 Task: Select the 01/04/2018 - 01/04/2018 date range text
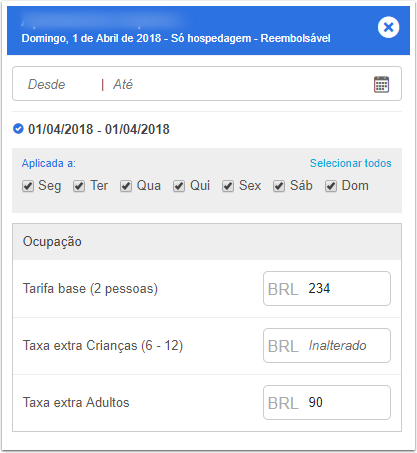[99, 129]
